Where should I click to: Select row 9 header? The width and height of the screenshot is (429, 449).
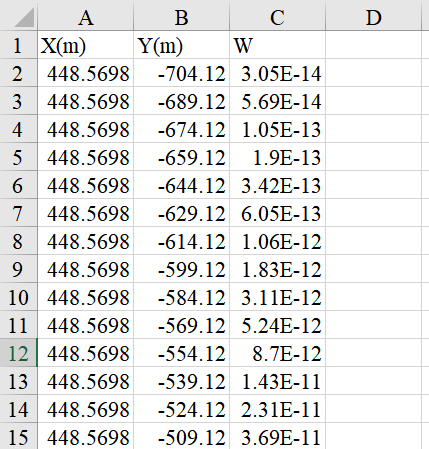coord(18,269)
